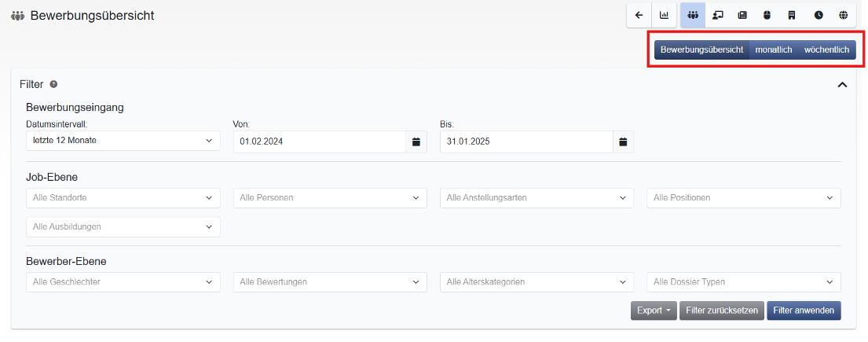
Task: Switch to the monatlich tab
Action: [x=773, y=50]
